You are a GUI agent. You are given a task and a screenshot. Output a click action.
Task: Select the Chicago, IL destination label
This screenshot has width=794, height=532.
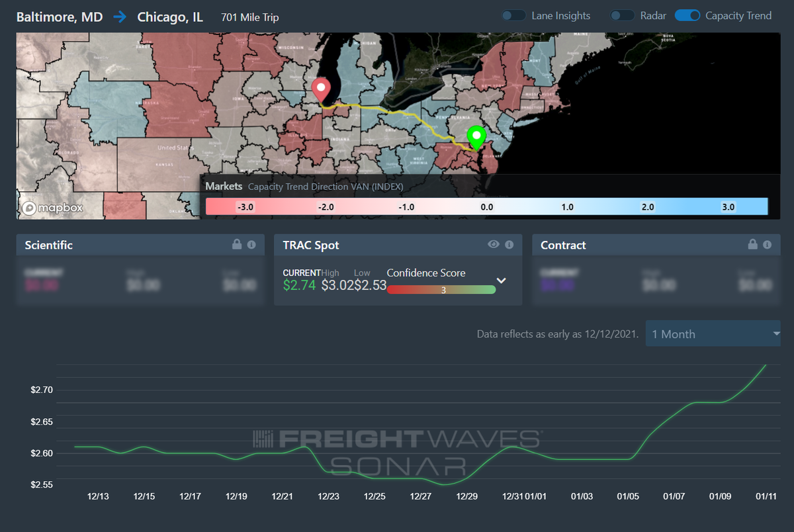(x=170, y=17)
